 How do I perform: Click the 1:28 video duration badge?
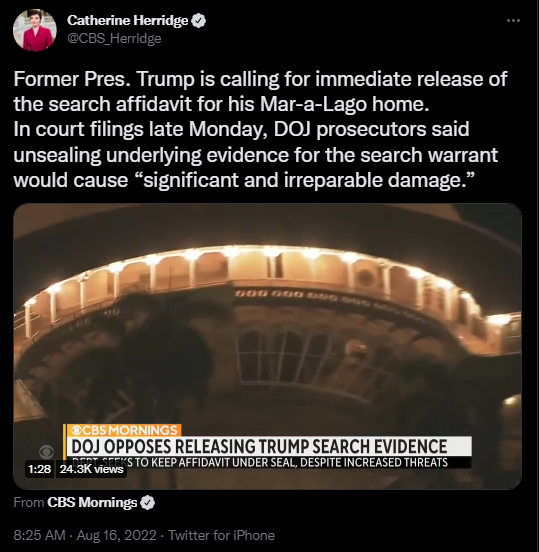pyautogui.click(x=39, y=469)
